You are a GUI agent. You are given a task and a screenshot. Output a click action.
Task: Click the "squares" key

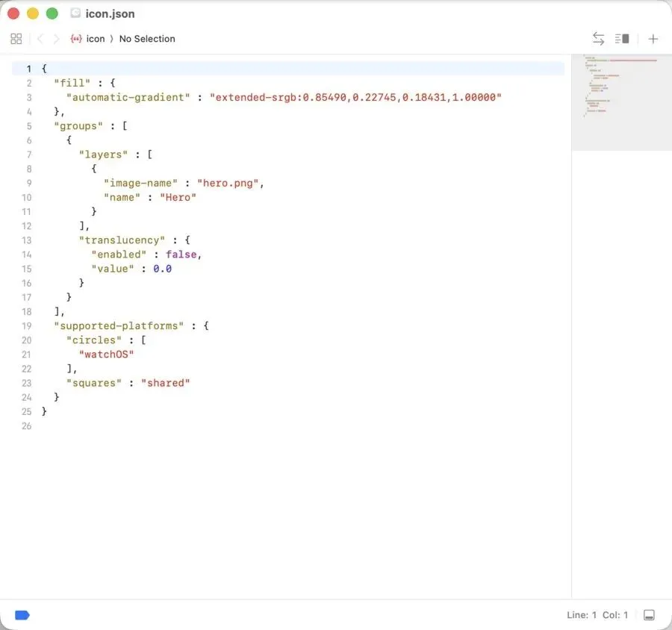[x=93, y=383]
